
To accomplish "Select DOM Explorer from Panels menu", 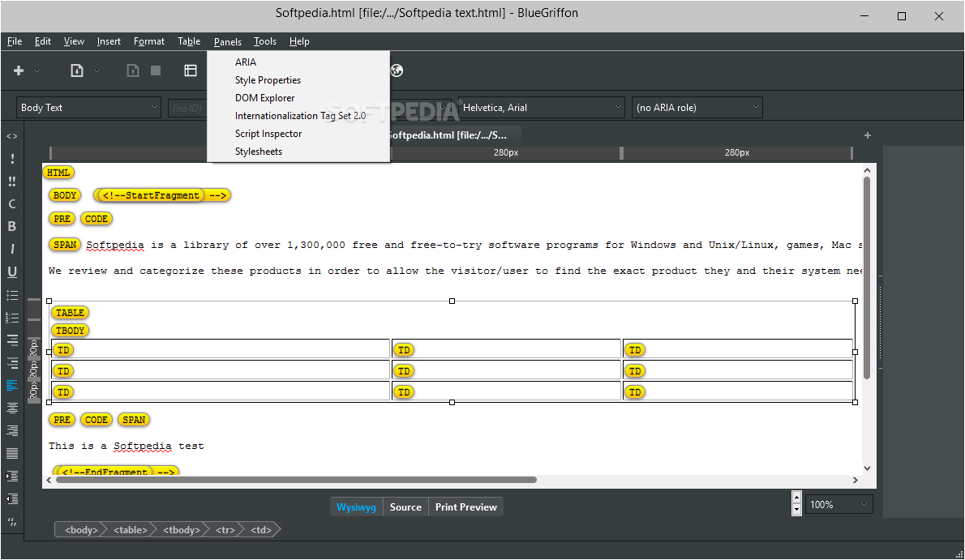I will (x=298, y=98).
